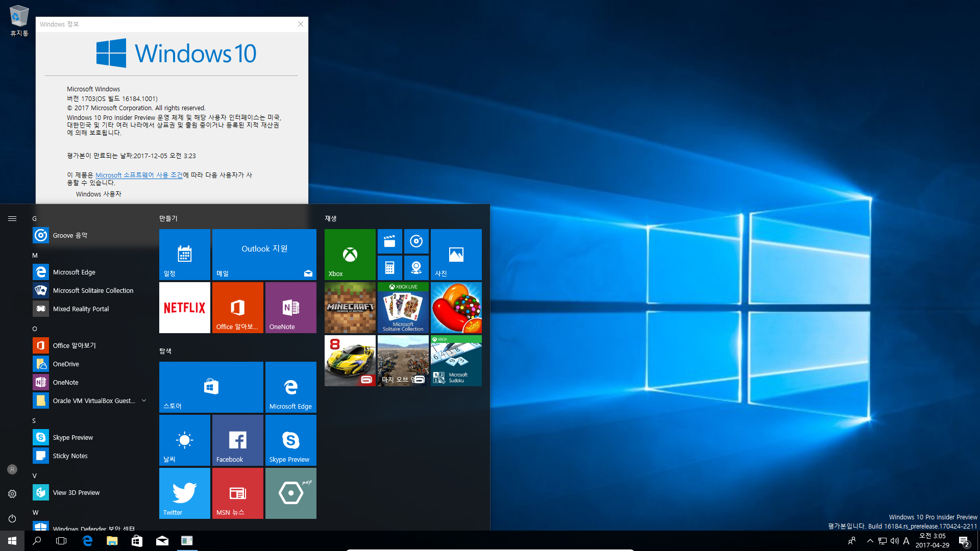Expand the Start menu app list
980x551 pixels.
[x=11, y=218]
